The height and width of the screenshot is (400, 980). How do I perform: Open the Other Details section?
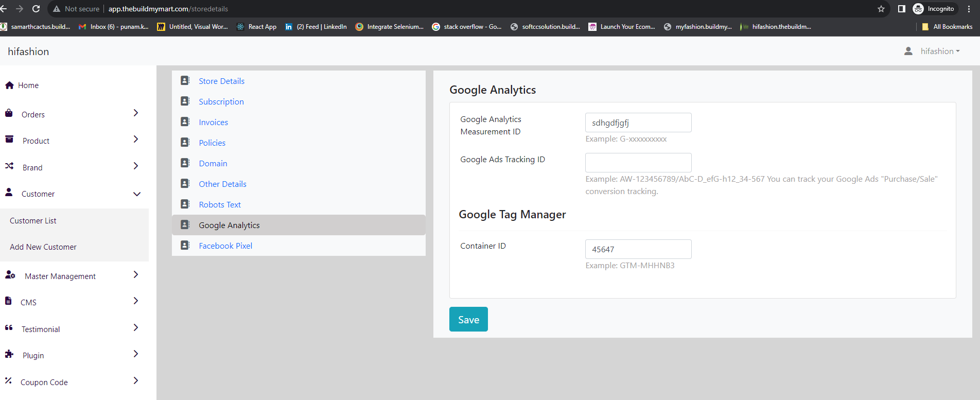pyautogui.click(x=222, y=184)
